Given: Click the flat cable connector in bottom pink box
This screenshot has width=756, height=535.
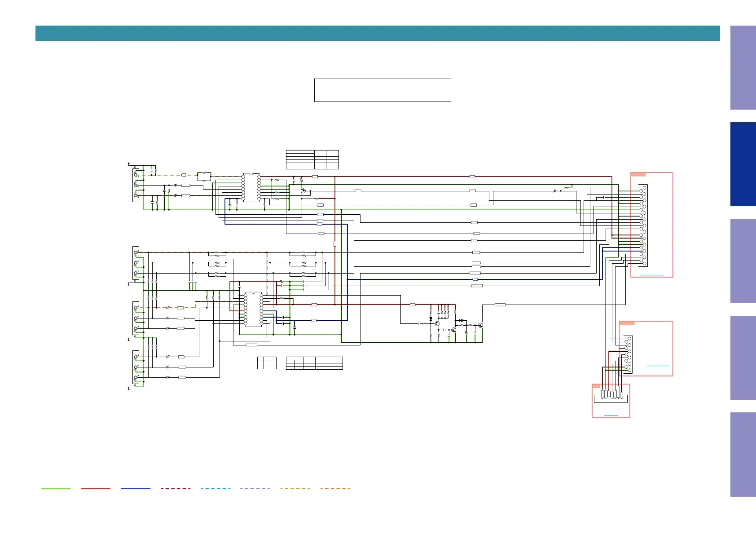Looking at the screenshot, I should [x=611, y=395].
